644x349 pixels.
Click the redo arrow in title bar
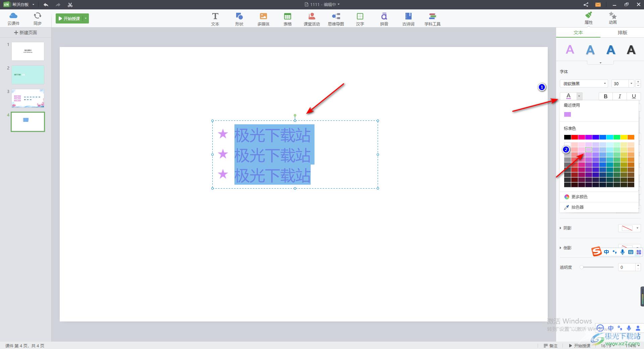(58, 5)
